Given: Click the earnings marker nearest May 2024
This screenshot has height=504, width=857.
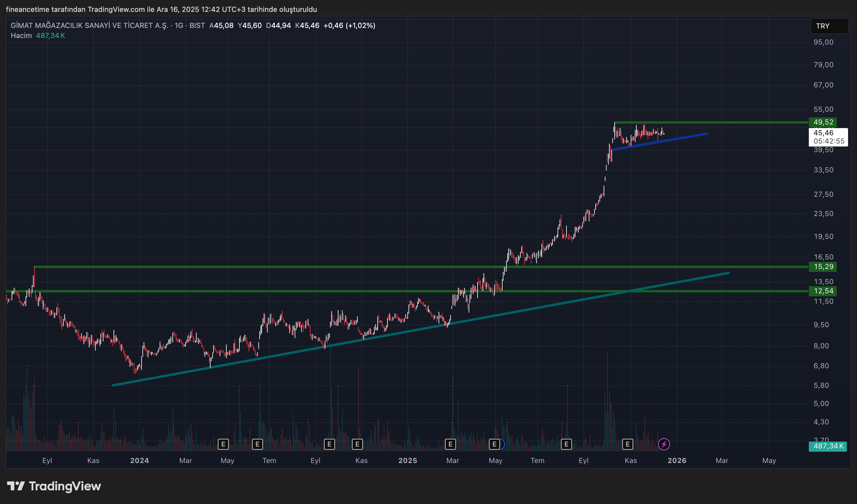Looking at the screenshot, I should point(223,444).
